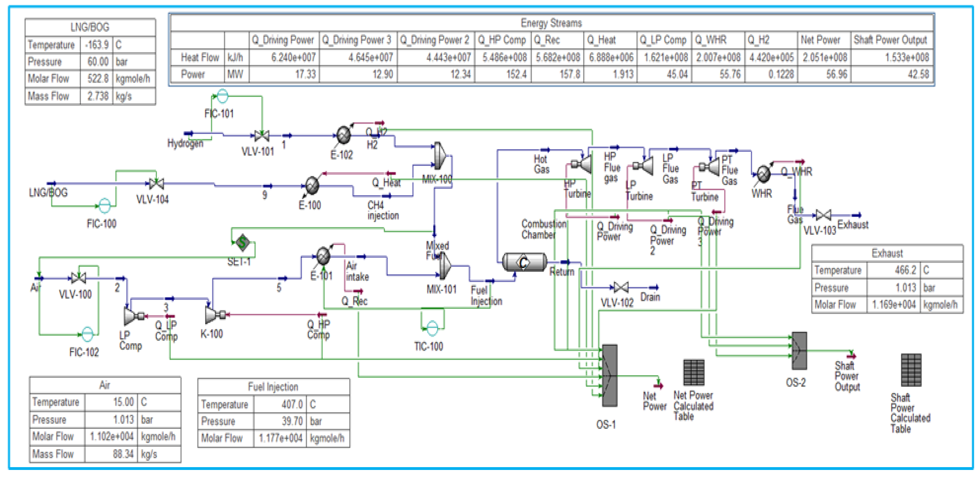This screenshot has width=980, height=478.
Task: Select the SET-1 green diamond icon
Action: pos(242,243)
